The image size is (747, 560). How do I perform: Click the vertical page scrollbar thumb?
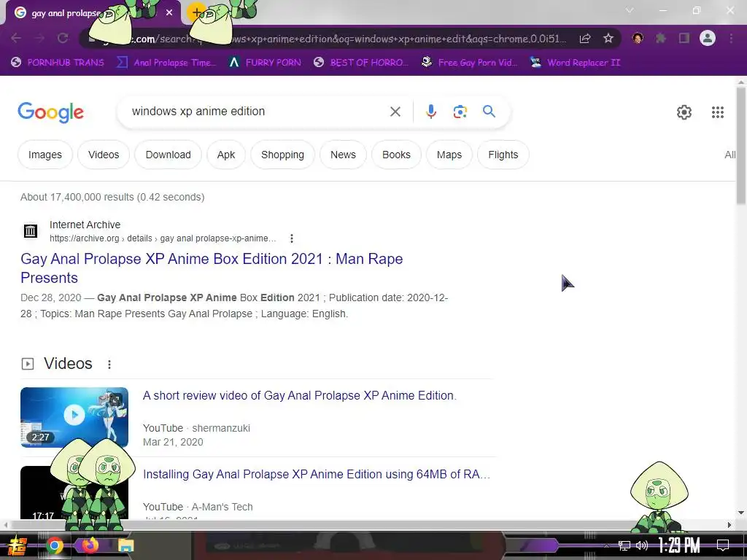[x=741, y=146]
